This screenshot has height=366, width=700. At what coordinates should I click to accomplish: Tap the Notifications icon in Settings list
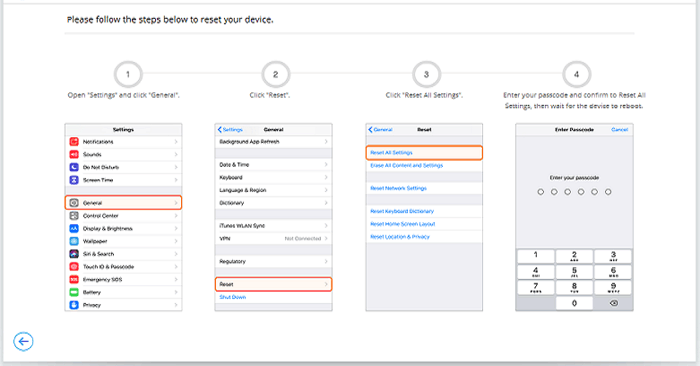74,141
